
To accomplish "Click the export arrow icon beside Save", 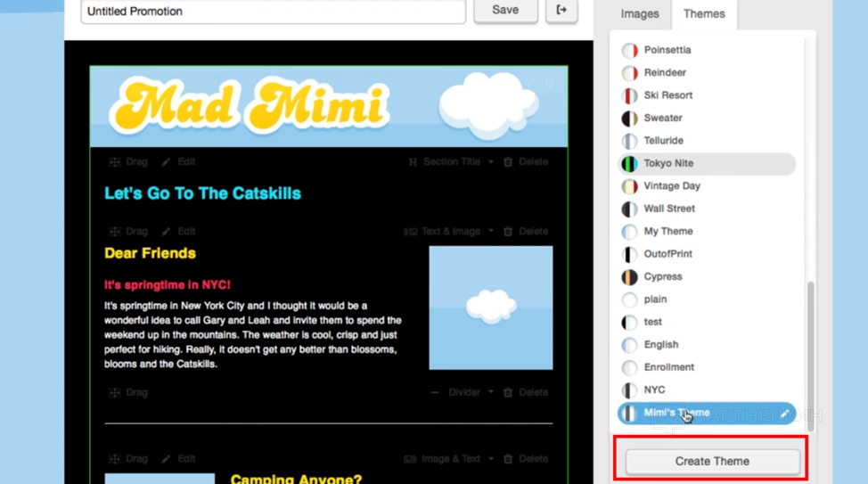I will point(561,10).
